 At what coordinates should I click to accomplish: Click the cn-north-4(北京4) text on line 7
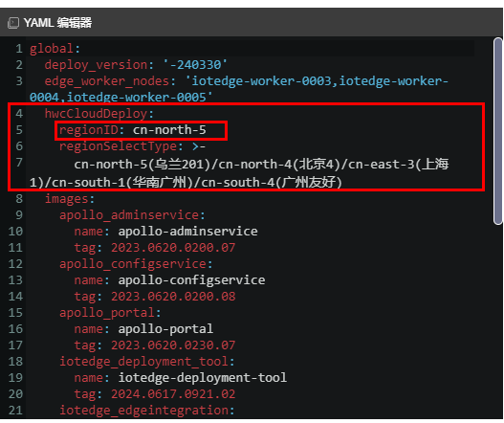click(x=279, y=165)
